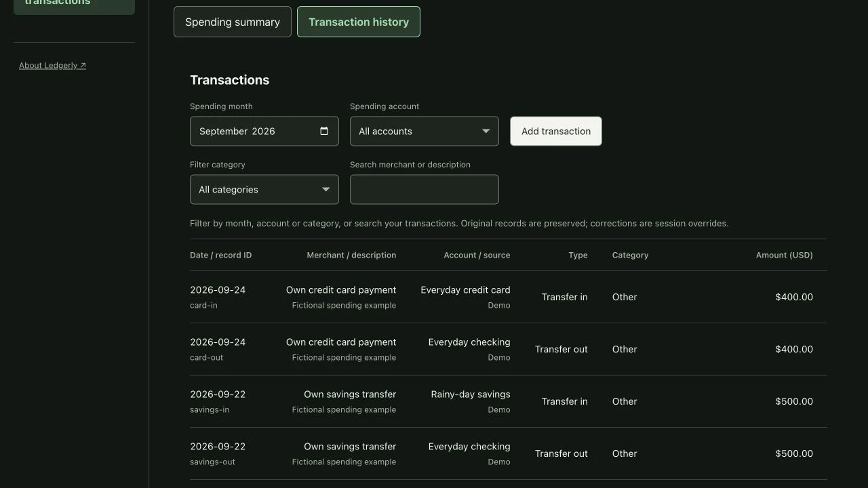The width and height of the screenshot is (868, 488).
Task: Click "Everyday checking" in the savings-out row
Action: [x=469, y=447]
